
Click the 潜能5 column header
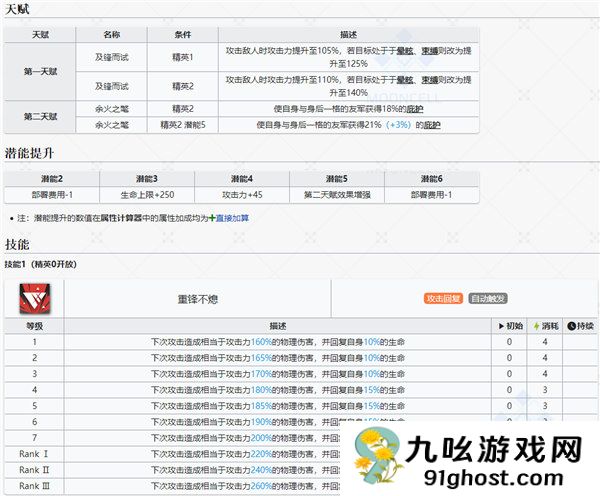(337, 178)
